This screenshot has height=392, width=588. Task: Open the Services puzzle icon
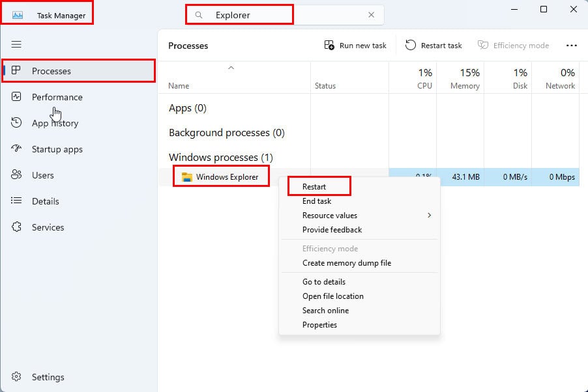[x=16, y=227]
